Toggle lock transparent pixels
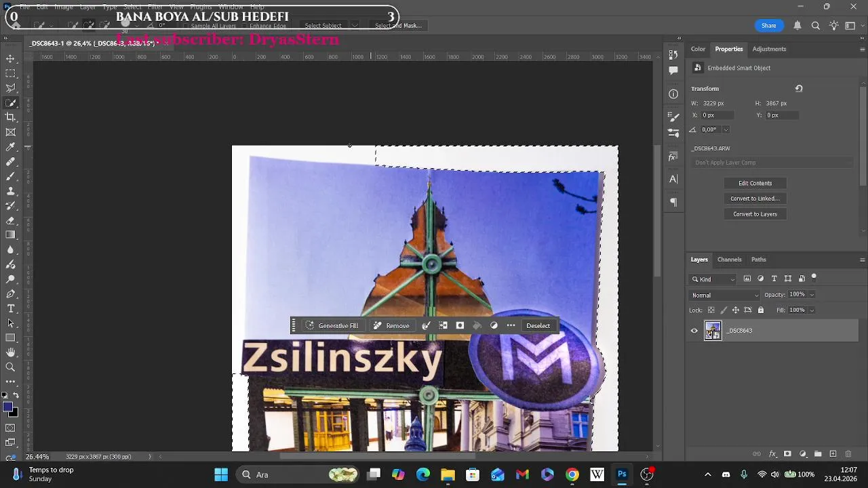 pyautogui.click(x=711, y=310)
